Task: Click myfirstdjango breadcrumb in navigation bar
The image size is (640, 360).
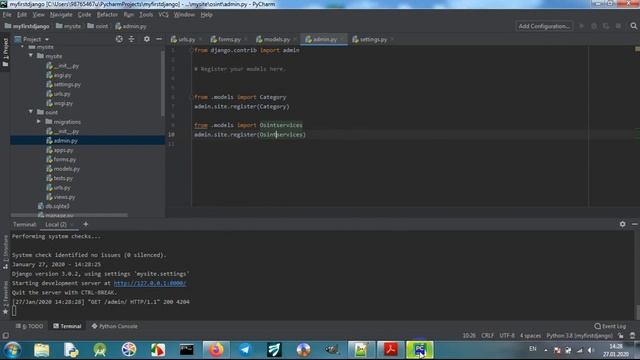Action: point(27,26)
